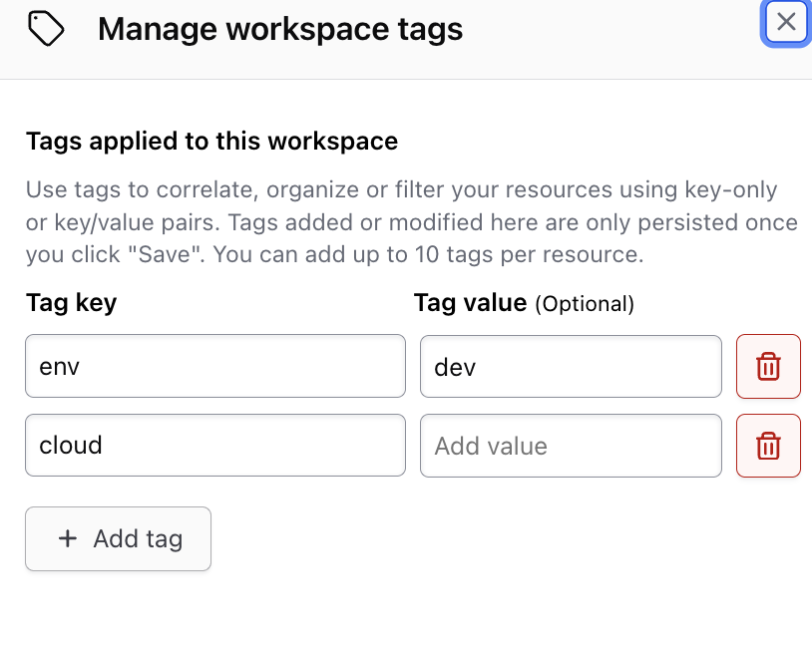Focus the env tag key field
This screenshot has width=812, height=656.
tap(214, 366)
